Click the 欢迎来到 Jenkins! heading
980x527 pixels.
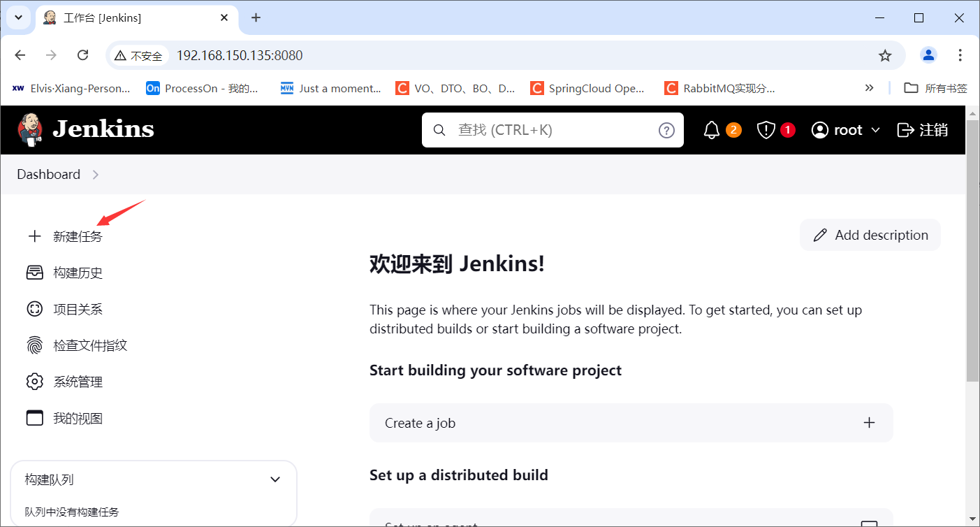[x=457, y=264]
